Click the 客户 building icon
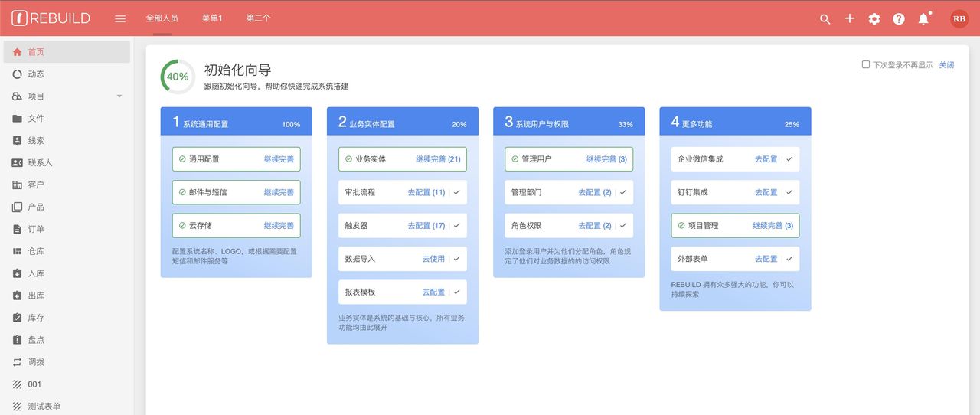The height and width of the screenshot is (415, 980). [x=18, y=185]
